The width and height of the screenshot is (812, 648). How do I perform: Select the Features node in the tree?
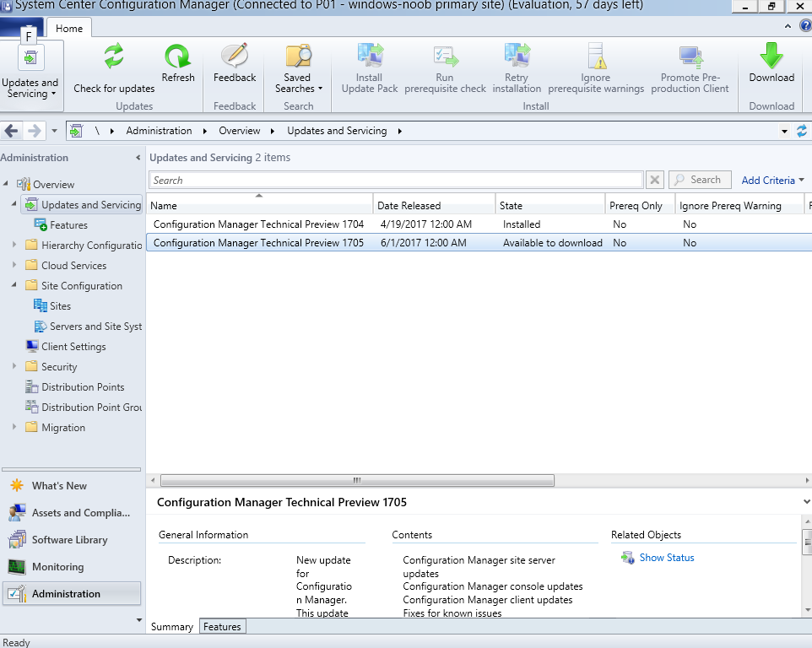[61, 225]
